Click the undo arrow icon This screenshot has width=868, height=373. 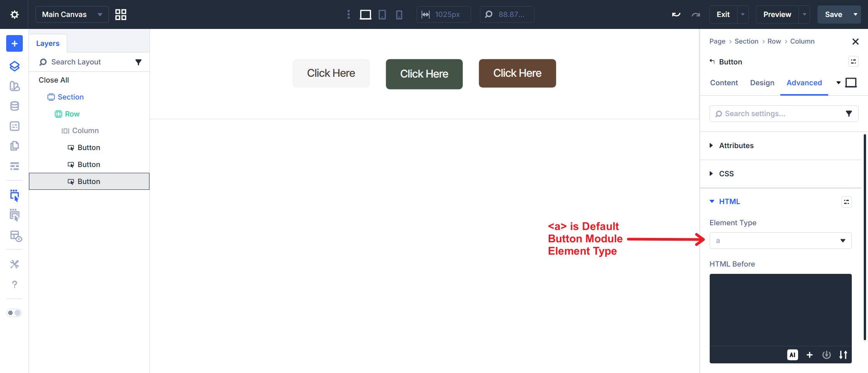[x=676, y=14]
